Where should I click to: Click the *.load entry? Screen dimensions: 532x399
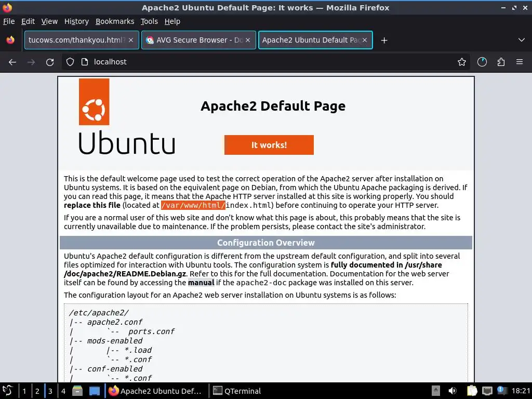138,350
